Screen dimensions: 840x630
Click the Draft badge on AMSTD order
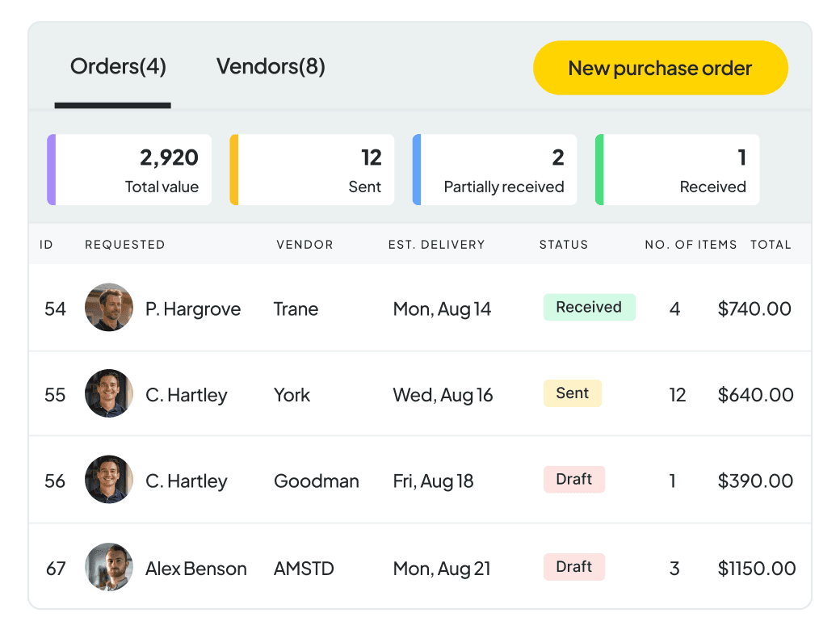tap(573, 567)
